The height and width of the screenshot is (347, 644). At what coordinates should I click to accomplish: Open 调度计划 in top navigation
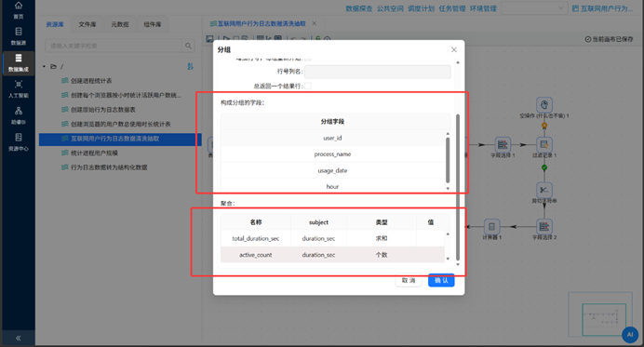pos(421,8)
